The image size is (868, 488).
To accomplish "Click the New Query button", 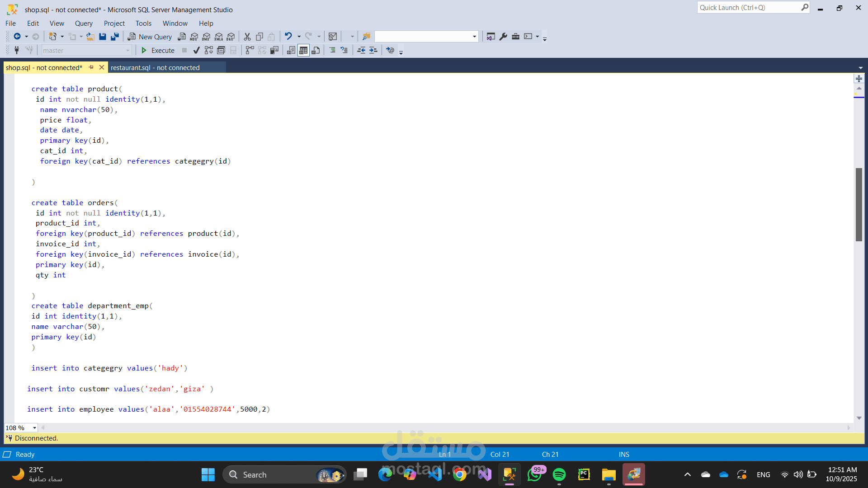I will click(x=150, y=37).
